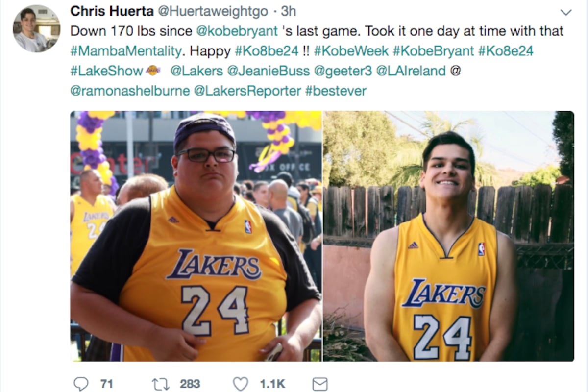Open the @kobebryant mention
The height and width of the screenshot is (392, 588).
click(x=237, y=31)
